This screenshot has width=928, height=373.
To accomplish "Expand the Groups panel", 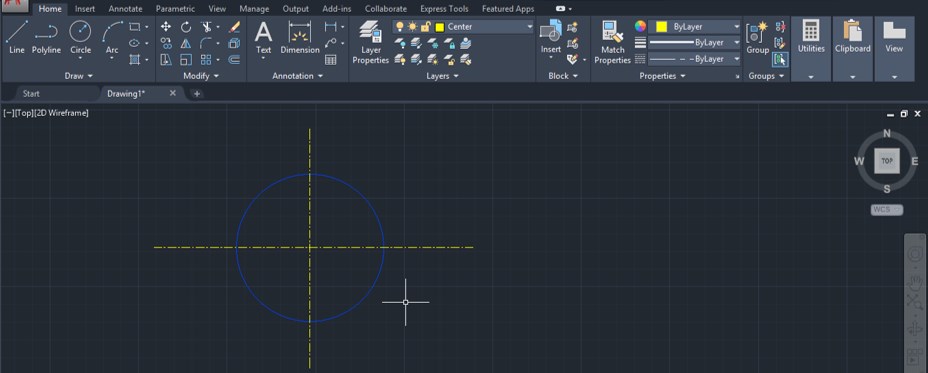I will point(766,76).
